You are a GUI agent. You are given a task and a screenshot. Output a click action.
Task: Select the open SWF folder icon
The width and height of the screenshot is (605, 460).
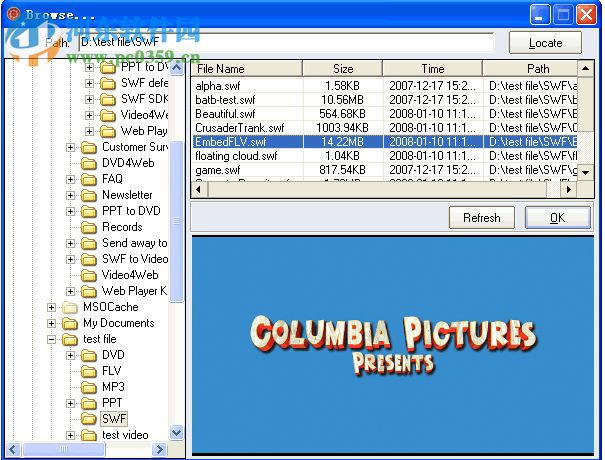coord(89,419)
